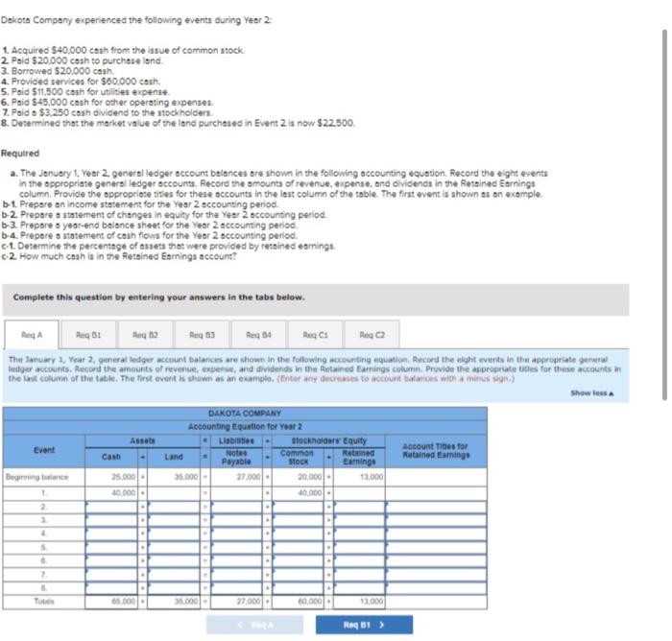Switch to the Req A tab
672x641 pixels.
pos(32,335)
